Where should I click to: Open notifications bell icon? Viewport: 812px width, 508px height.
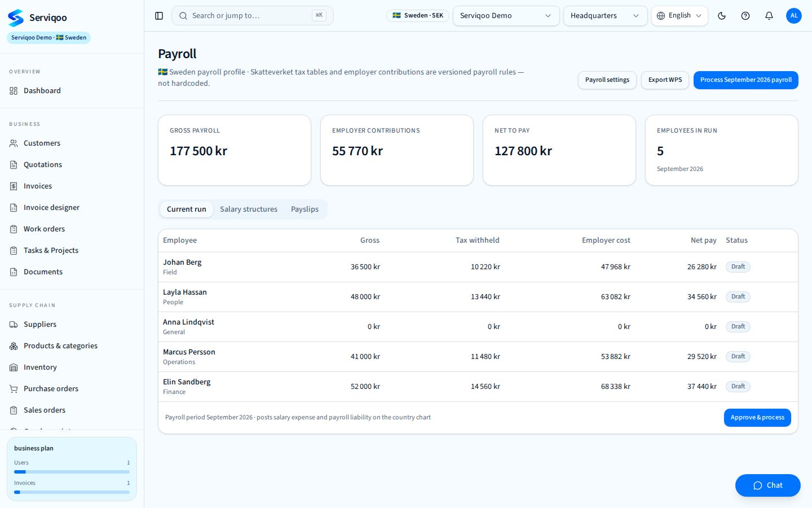click(x=769, y=16)
